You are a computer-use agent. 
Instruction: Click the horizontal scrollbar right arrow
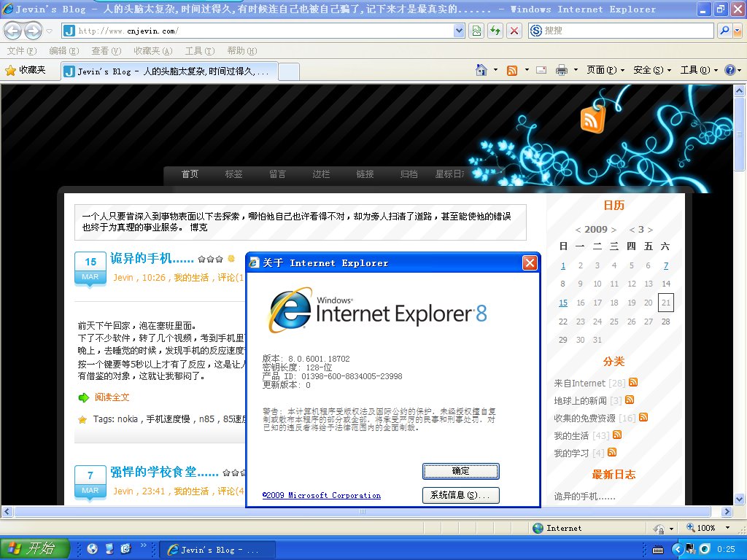[x=727, y=511]
